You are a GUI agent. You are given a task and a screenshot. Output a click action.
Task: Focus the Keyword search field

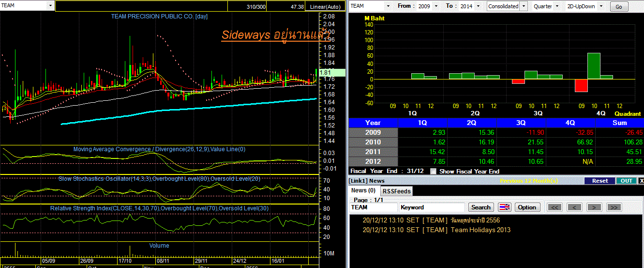coord(433,207)
